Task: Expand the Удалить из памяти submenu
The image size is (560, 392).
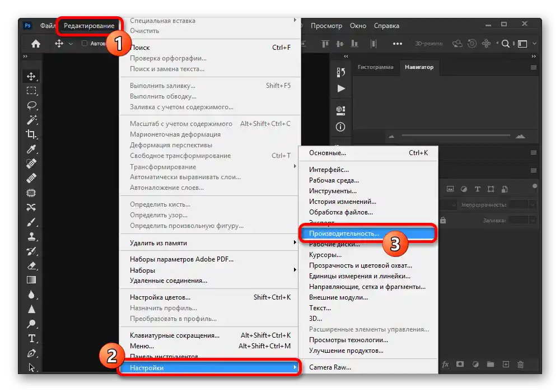Action: pyautogui.click(x=295, y=242)
